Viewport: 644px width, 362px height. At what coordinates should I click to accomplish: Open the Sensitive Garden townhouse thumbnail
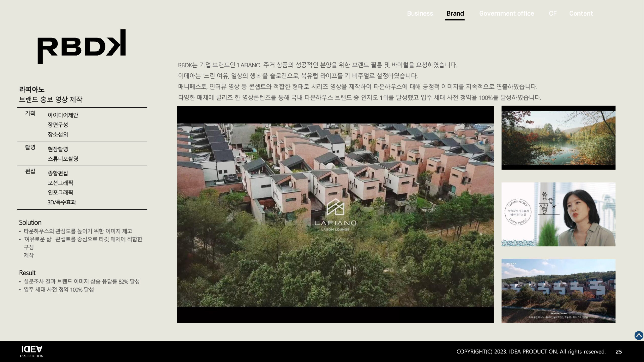tap(558, 291)
